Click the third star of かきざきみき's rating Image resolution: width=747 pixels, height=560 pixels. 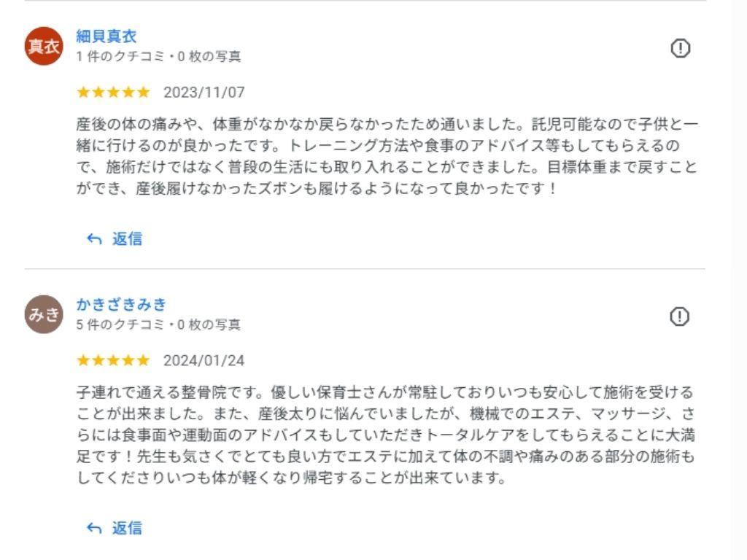pyautogui.click(x=113, y=360)
